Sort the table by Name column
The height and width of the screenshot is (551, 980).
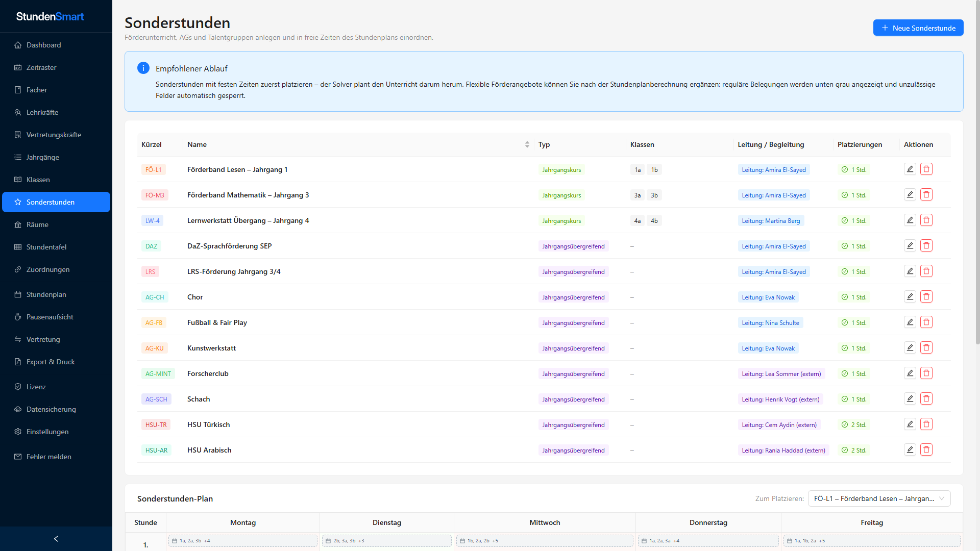point(527,144)
